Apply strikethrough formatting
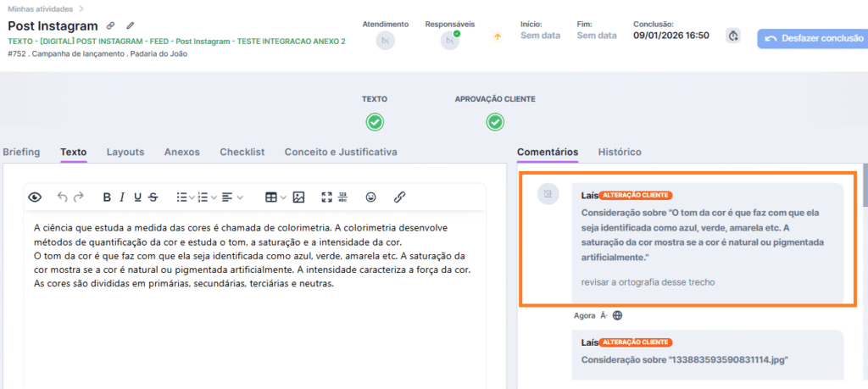Image resolution: width=868 pixels, height=389 pixels. tap(153, 197)
